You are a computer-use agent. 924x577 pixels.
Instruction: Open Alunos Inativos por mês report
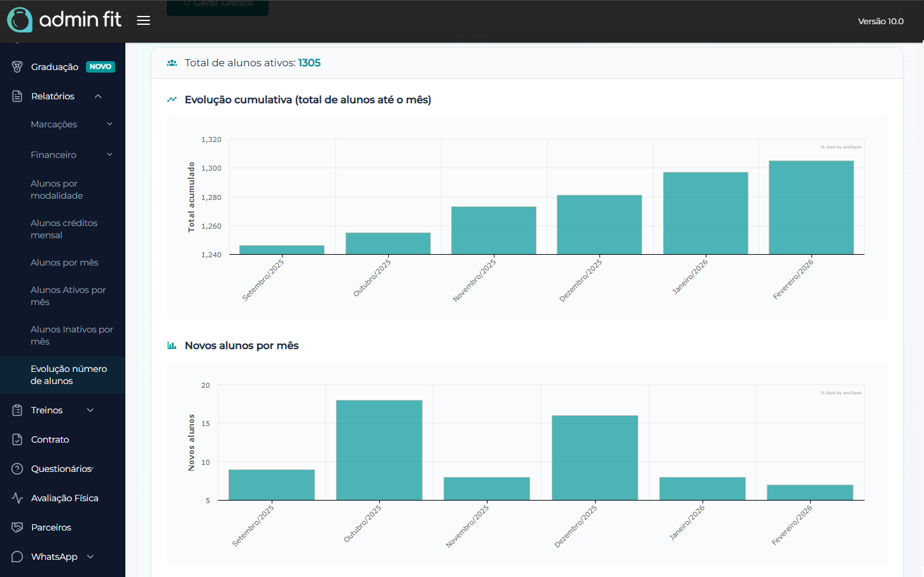click(x=71, y=336)
